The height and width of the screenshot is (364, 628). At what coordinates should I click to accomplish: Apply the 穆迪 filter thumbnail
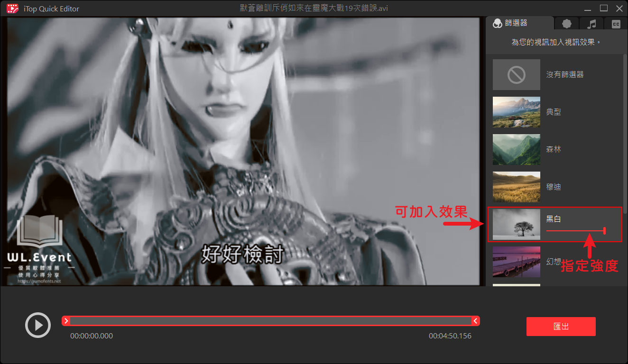(x=517, y=187)
